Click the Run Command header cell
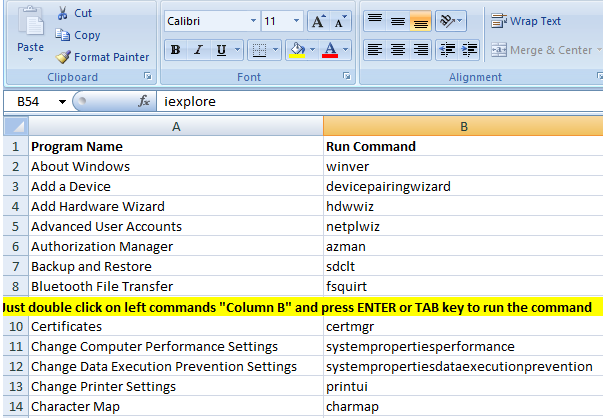603x418 pixels. point(463,147)
